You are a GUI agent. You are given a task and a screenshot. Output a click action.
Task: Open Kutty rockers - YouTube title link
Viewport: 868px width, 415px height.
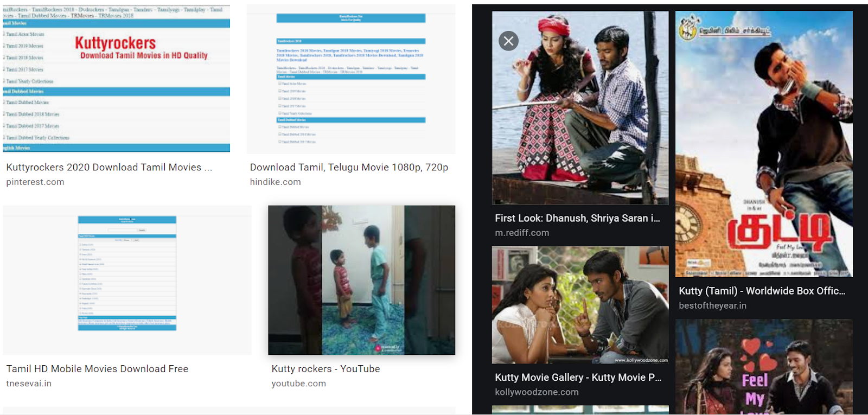(325, 369)
